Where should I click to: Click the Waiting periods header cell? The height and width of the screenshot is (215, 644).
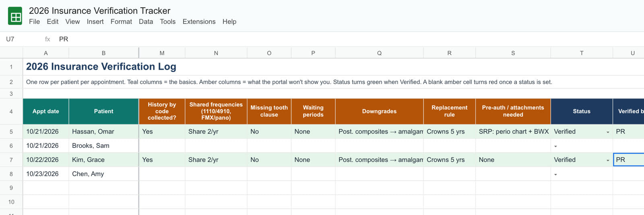313,112
